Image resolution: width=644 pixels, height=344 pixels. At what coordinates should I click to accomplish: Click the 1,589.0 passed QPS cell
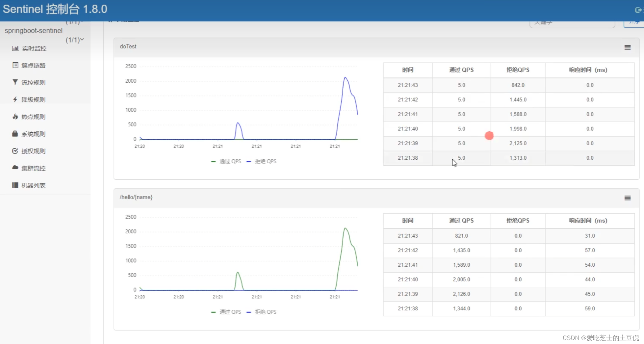461,265
